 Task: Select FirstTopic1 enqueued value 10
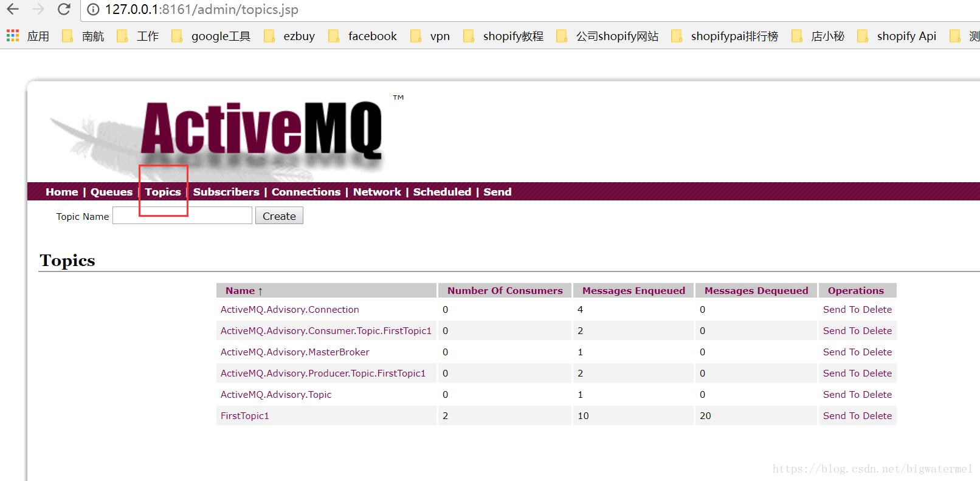coord(583,415)
